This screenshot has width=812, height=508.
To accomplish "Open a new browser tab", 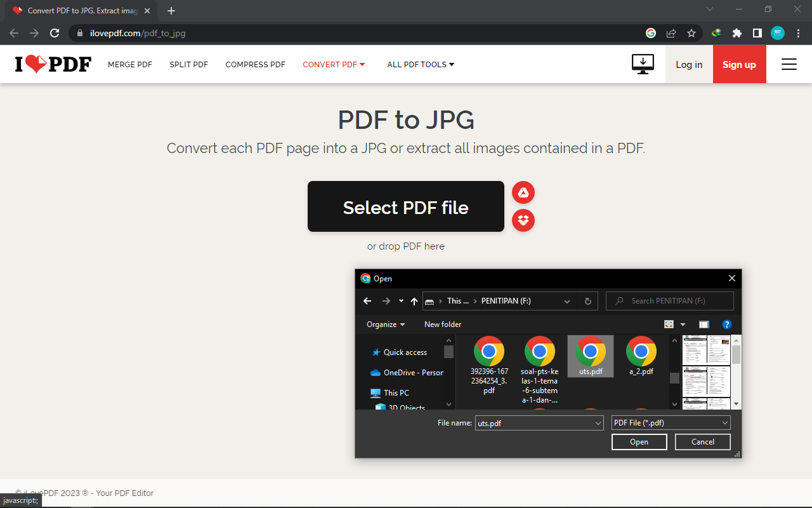I will (171, 11).
